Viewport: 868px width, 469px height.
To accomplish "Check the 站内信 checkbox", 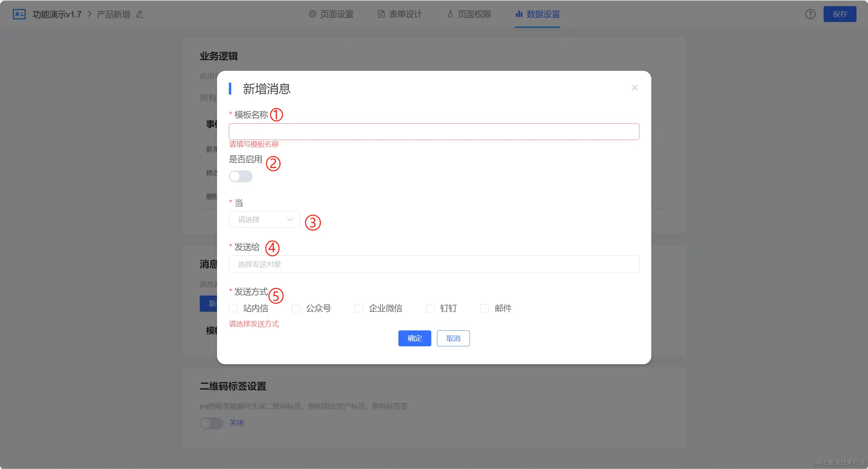I will [233, 308].
